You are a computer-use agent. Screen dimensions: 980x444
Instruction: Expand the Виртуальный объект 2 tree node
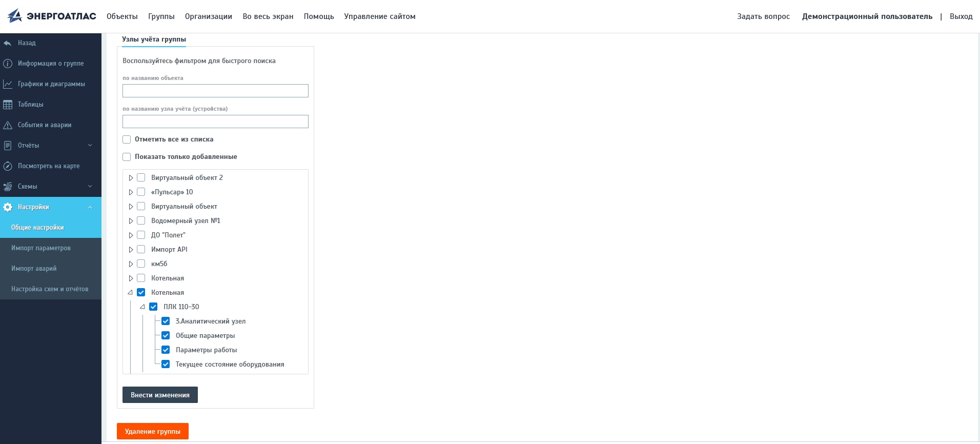coord(131,178)
